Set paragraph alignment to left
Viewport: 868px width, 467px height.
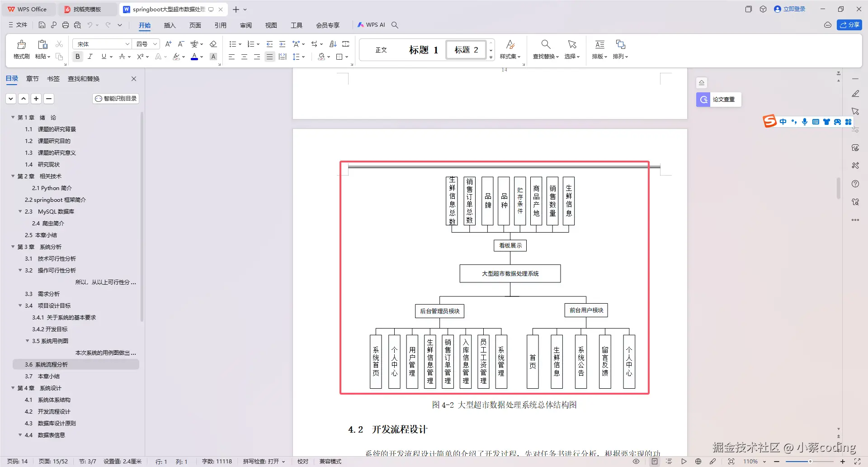pos(231,57)
